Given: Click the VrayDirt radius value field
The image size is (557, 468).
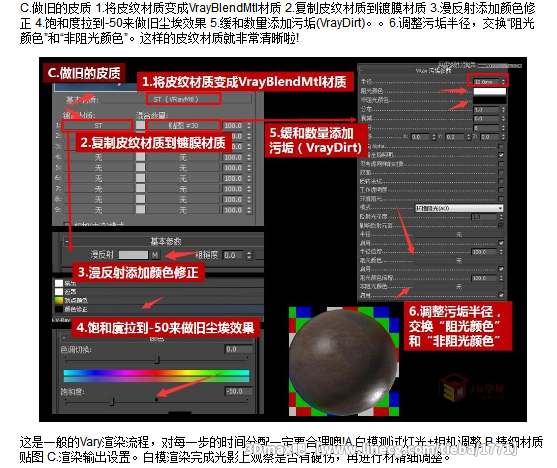Looking at the screenshot, I should (x=486, y=81).
